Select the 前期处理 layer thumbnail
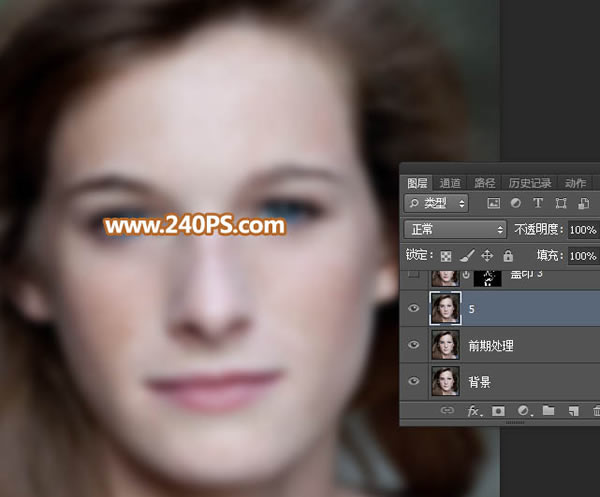Screen dimensions: 600x497 tap(445, 345)
